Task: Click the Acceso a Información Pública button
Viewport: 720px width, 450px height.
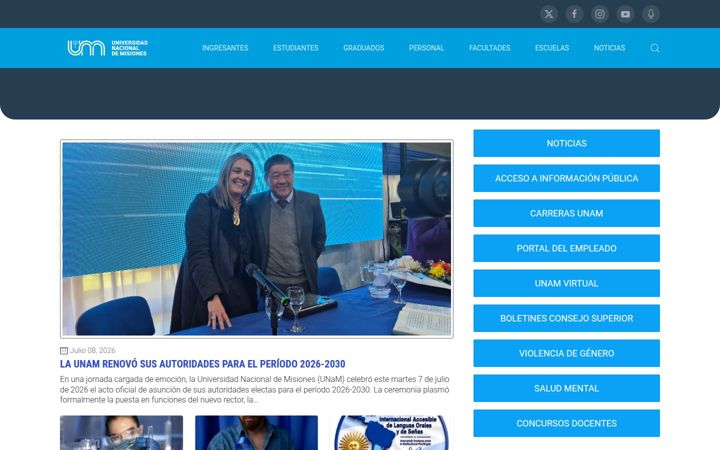Action: tap(567, 178)
